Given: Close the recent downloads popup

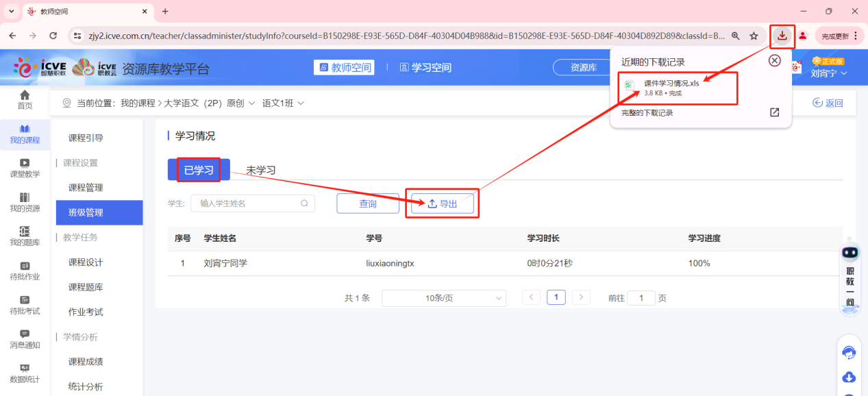Looking at the screenshot, I should click(774, 61).
